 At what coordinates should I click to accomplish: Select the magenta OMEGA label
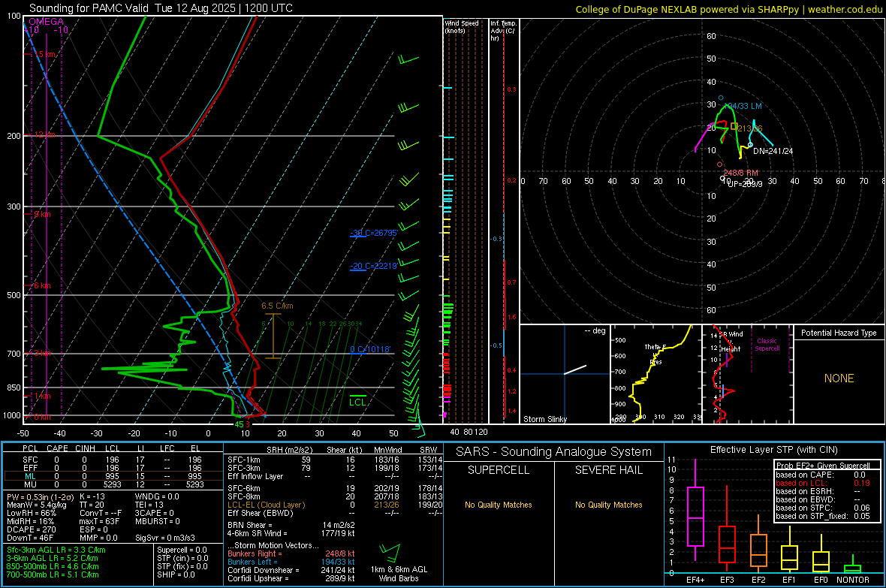tap(47, 22)
